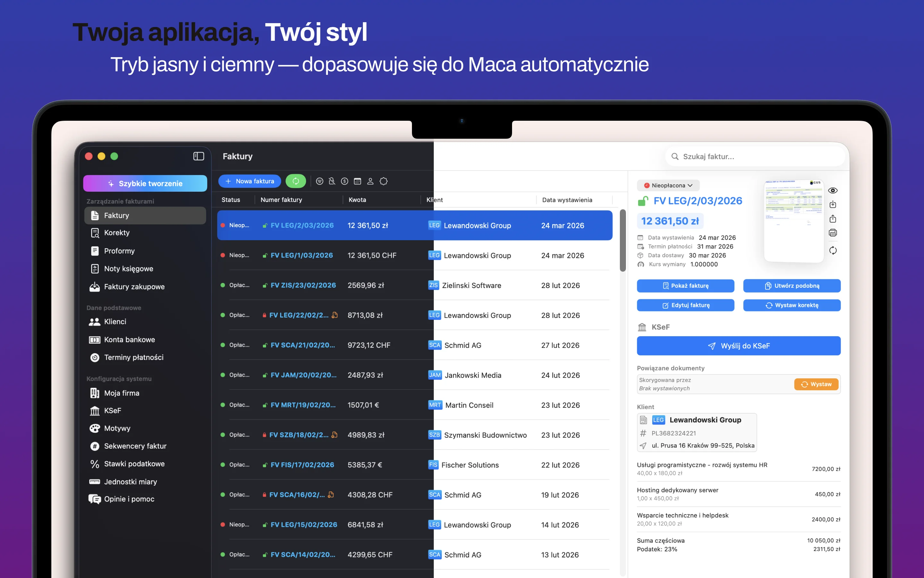Click the LEG badge in the Klient card

[x=659, y=420]
